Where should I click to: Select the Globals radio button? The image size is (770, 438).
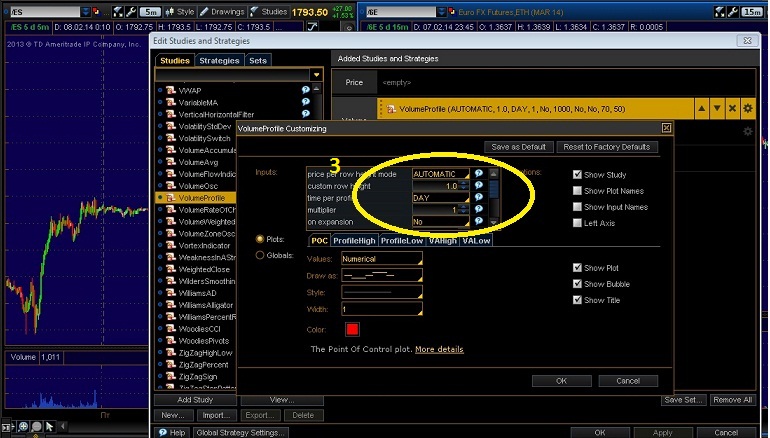(260, 255)
